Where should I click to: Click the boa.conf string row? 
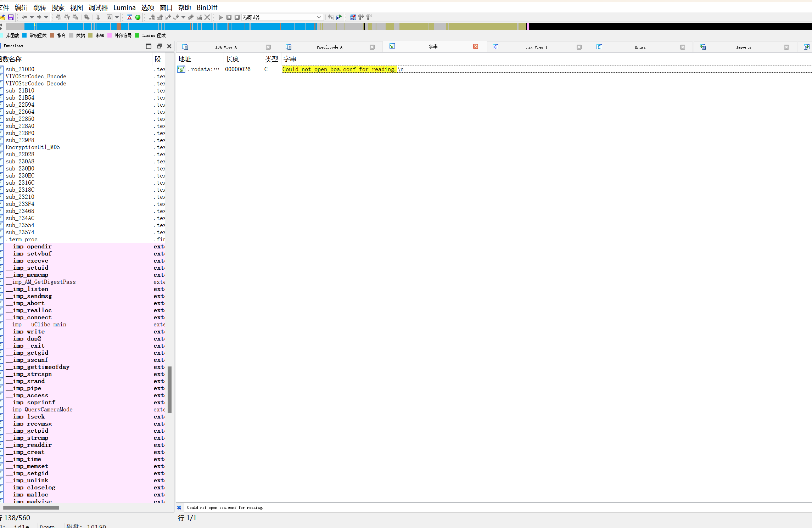(338, 69)
